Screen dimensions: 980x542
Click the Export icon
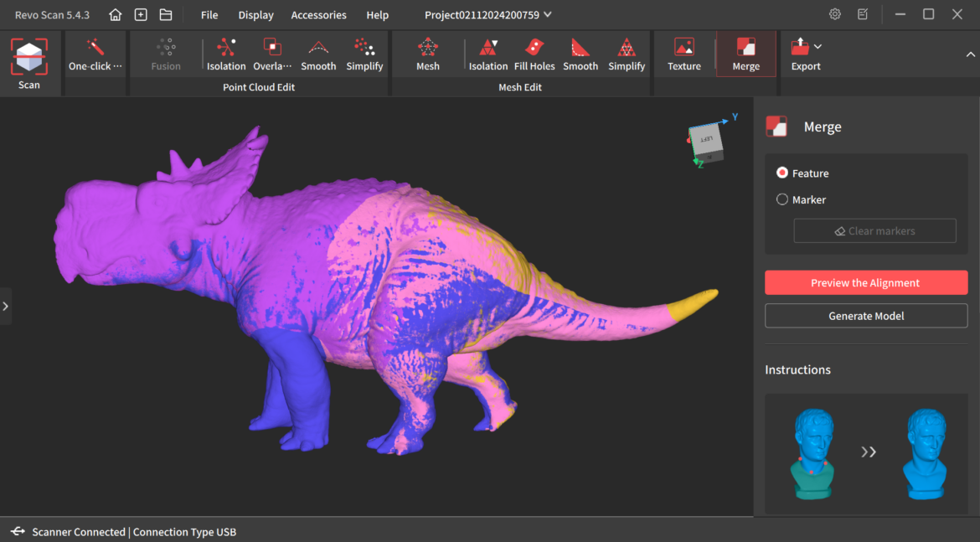point(800,47)
